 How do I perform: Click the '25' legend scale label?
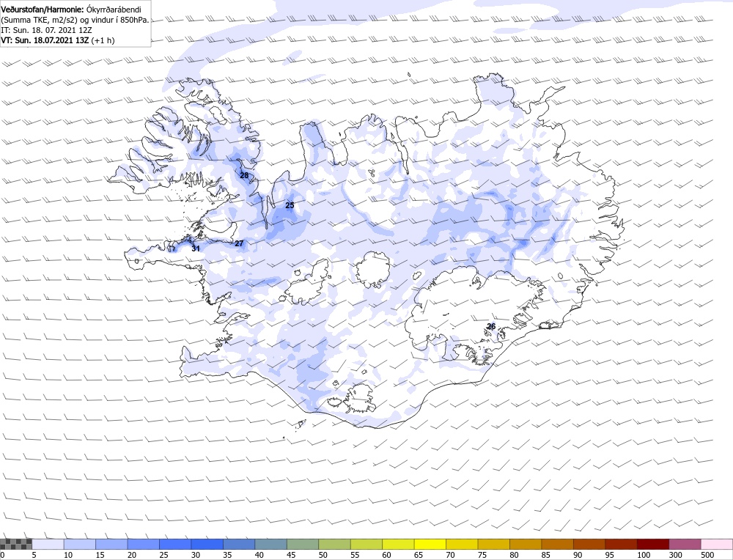coord(163,555)
